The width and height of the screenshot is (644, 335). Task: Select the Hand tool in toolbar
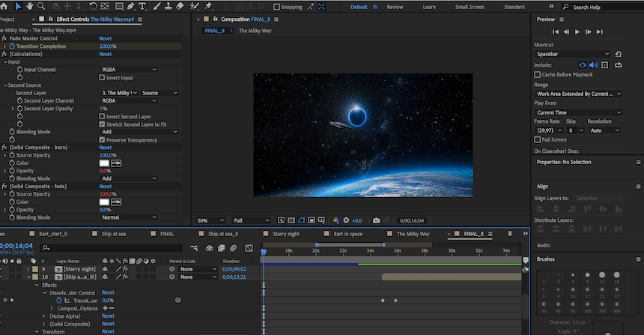(29, 7)
